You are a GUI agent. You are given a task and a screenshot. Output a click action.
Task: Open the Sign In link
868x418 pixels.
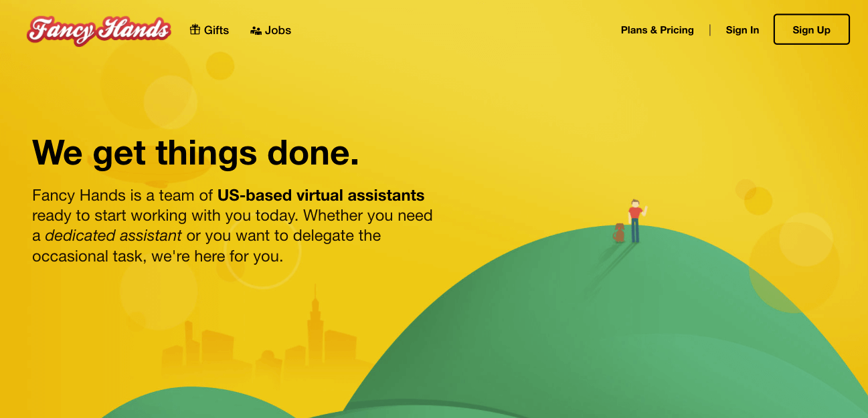click(742, 30)
